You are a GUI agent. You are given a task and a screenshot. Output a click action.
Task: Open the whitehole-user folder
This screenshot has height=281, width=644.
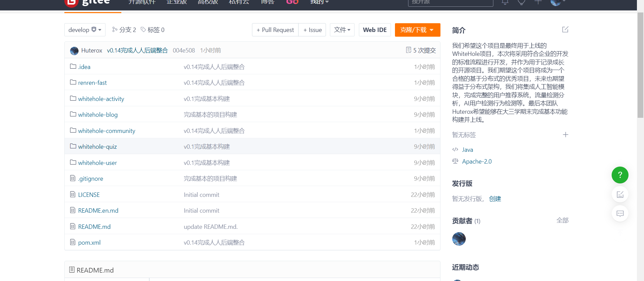coord(97,163)
